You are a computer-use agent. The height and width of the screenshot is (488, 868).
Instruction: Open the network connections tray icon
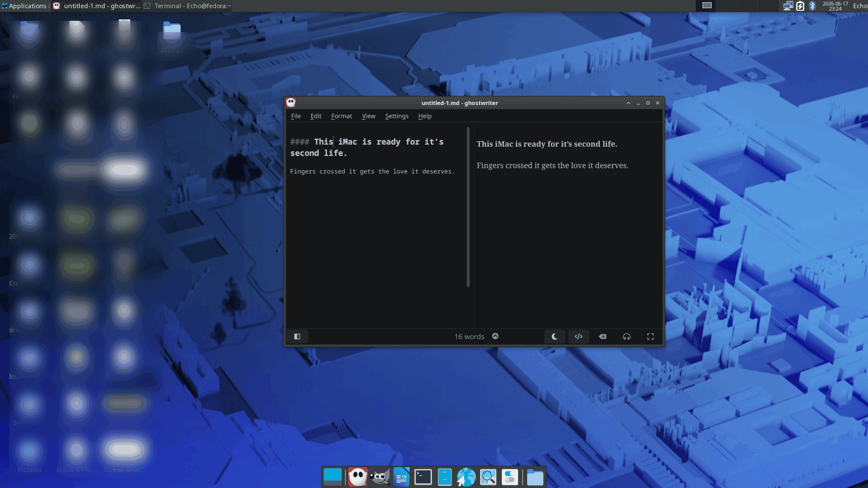point(788,6)
